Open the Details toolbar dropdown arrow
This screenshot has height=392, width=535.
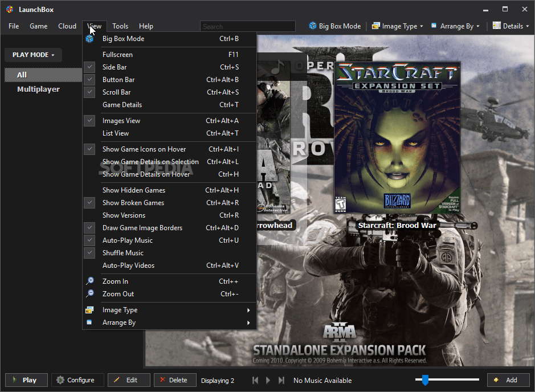(527, 26)
